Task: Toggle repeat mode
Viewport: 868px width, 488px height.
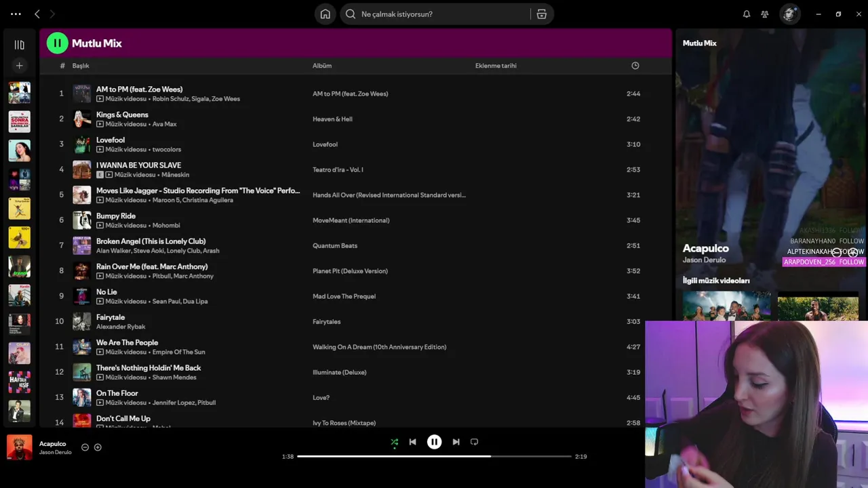Action: click(474, 442)
